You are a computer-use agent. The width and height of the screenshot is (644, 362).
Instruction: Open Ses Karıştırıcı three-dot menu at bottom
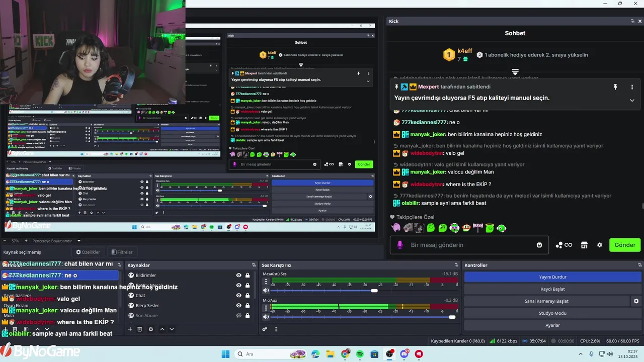coord(276,329)
